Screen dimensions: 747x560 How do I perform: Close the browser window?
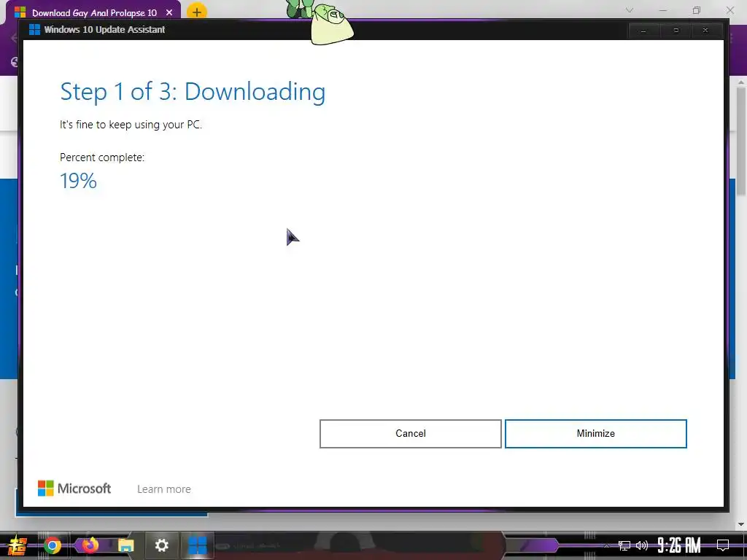[x=729, y=10]
